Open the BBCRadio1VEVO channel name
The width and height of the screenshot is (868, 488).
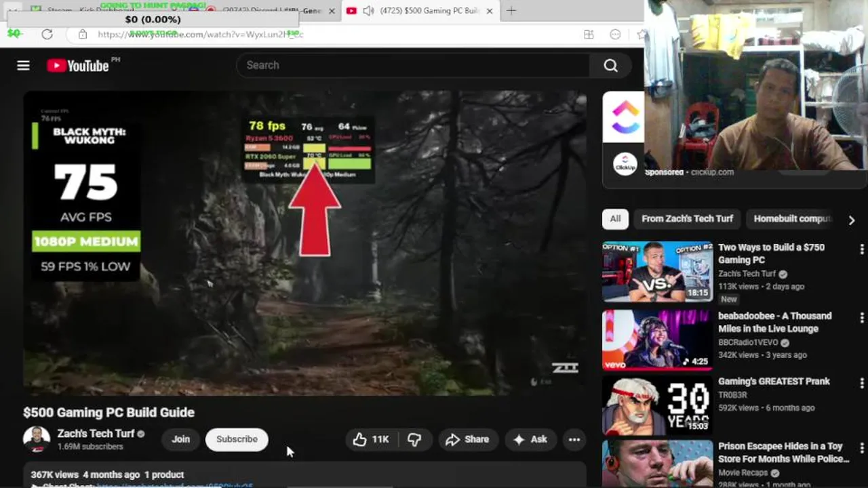(748, 342)
